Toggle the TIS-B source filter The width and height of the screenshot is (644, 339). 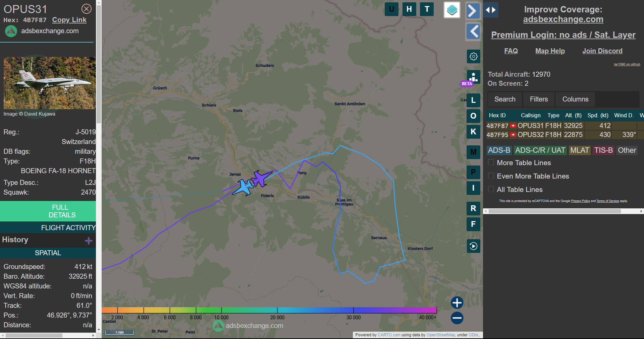603,150
